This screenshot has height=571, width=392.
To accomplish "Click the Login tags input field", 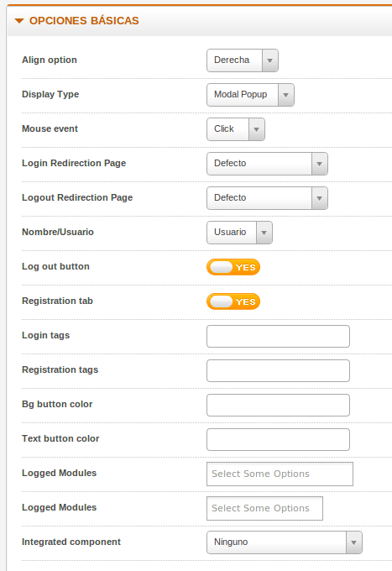I will [278, 336].
